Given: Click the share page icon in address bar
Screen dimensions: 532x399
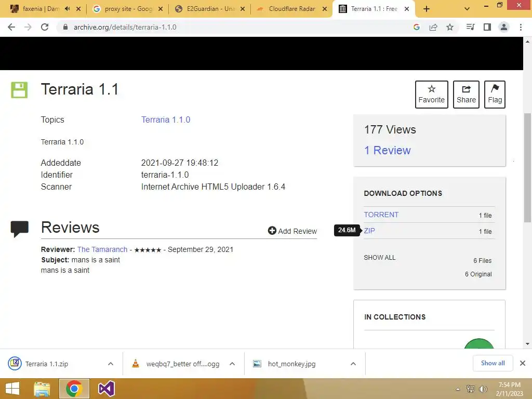Looking at the screenshot, I should (433, 27).
